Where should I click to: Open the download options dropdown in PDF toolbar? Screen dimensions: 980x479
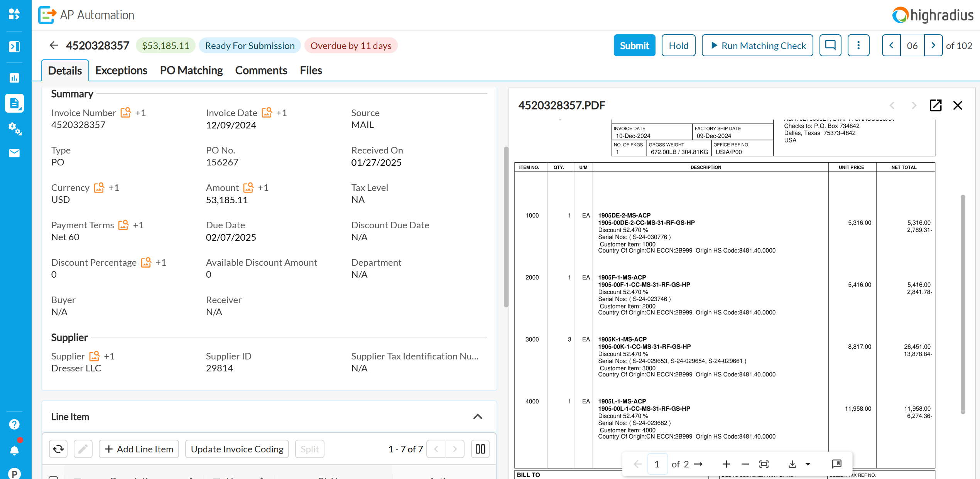[x=808, y=464]
